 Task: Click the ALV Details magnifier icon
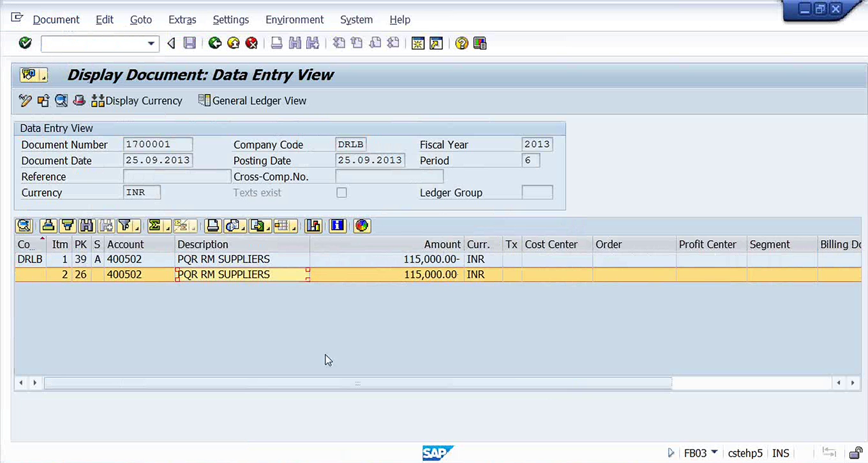(24, 225)
